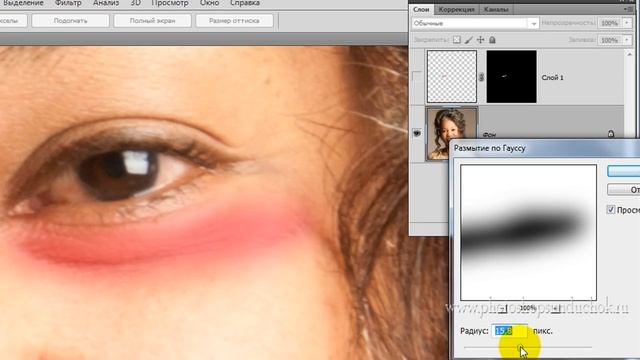Click the Полный экран button

(153, 20)
